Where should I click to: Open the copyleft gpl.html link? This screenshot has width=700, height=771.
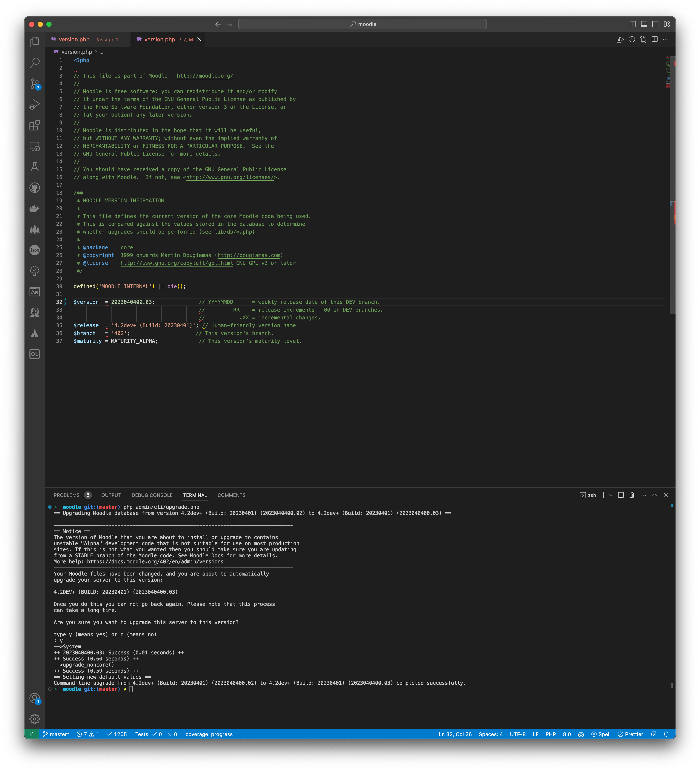click(177, 263)
